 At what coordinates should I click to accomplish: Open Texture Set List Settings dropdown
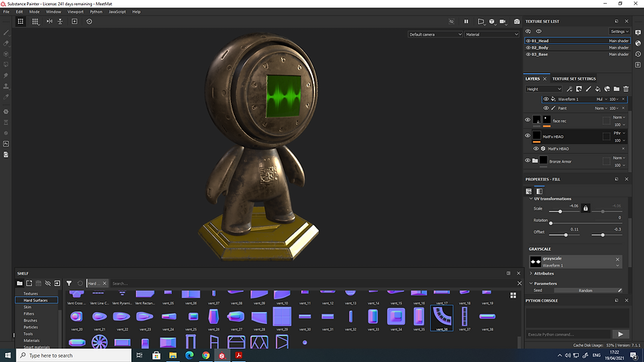tap(619, 31)
